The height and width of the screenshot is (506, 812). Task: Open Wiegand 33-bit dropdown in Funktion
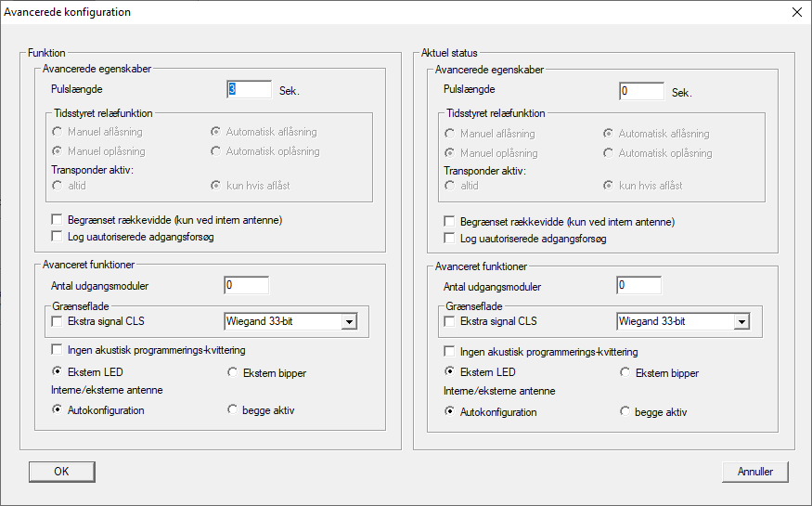(349, 322)
